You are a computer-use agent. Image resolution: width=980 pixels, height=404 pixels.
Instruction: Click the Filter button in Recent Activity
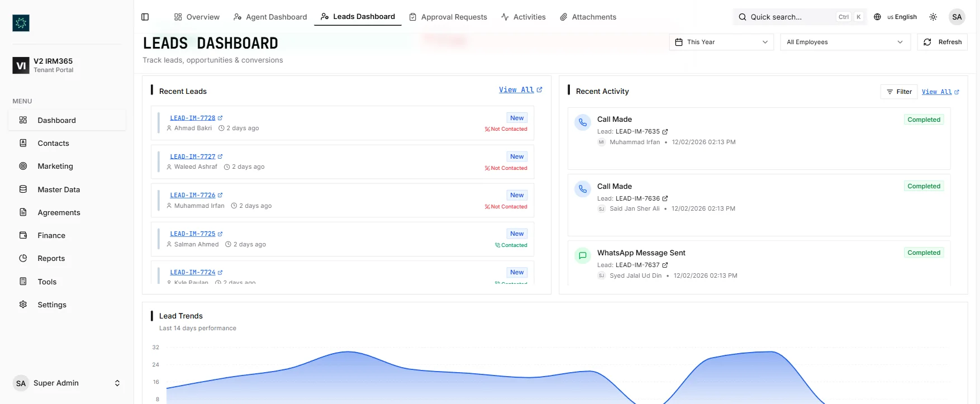(899, 92)
